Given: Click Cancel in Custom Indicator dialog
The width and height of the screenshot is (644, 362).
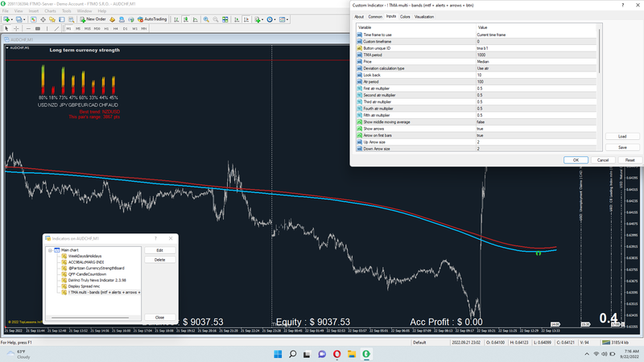Looking at the screenshot, I should coord(603,160).
